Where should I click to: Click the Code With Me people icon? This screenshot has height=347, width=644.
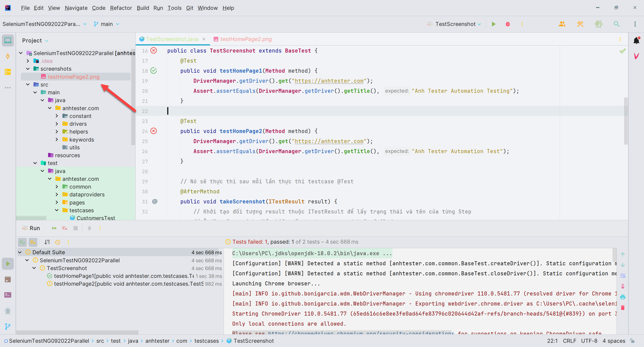click(x=562, y=24)
